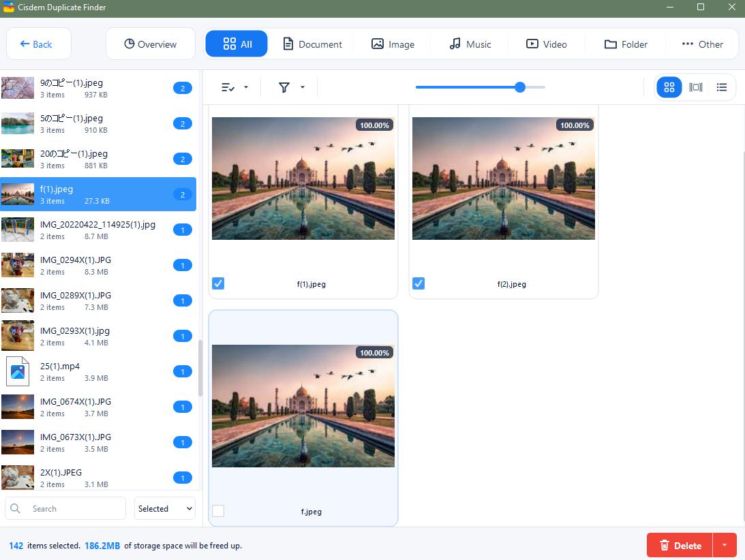The image size is (745, 560).
Task: Open the IMG_20220422_114925(1).jpg group
Action: 98,230
